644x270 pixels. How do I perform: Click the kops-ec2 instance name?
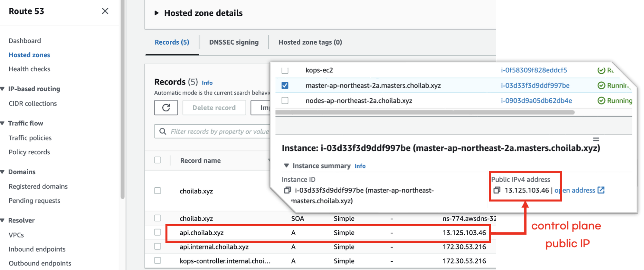(319, 70)
